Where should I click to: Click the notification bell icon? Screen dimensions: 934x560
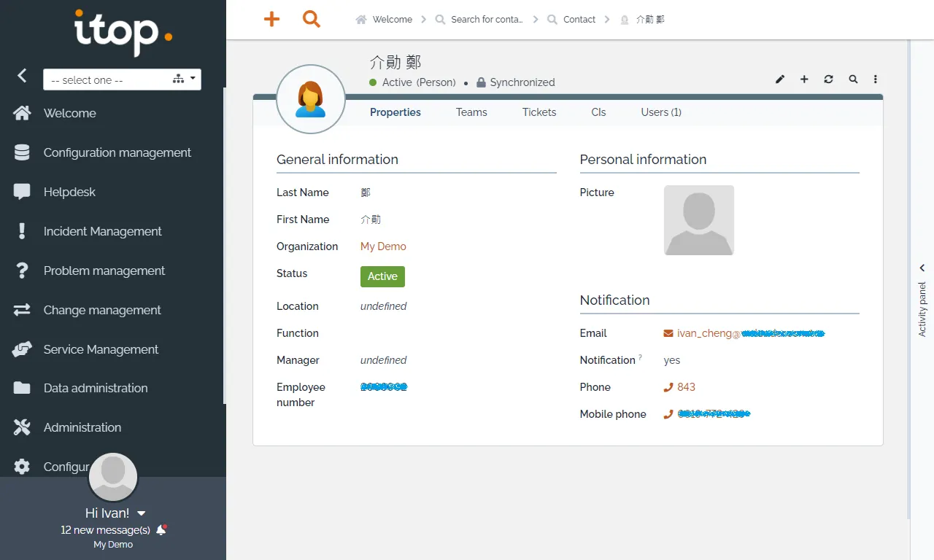161,529
